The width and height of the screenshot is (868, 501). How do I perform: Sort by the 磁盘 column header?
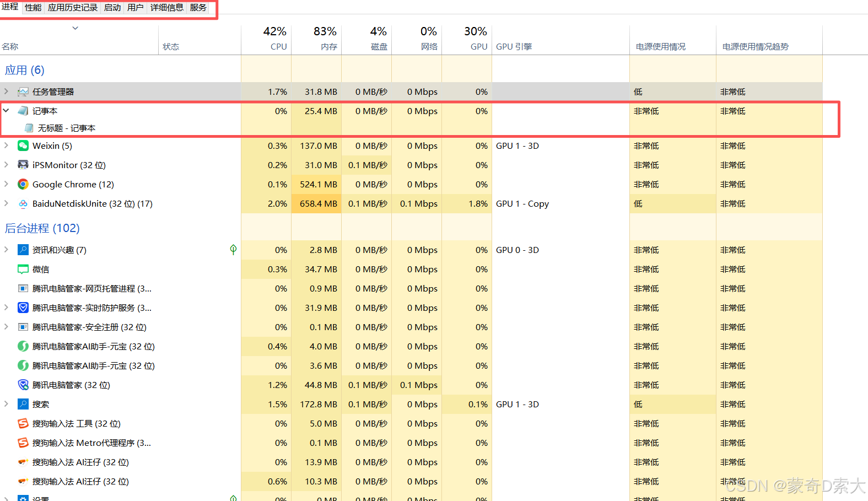tap(366, 40)
